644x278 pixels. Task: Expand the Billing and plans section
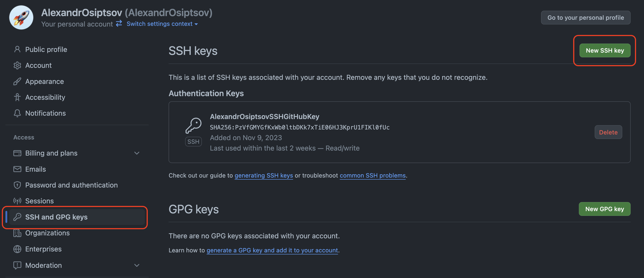136,153
